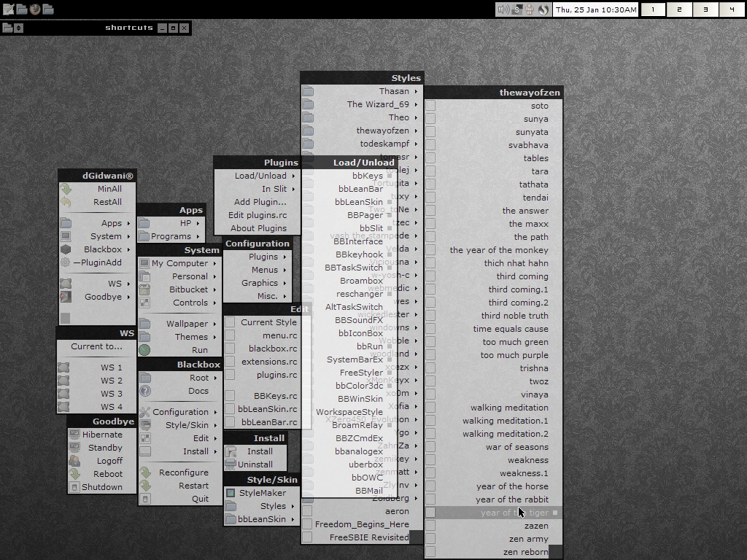Switch to workspace 4 button

pyautogui.click(x=732, y=9)
